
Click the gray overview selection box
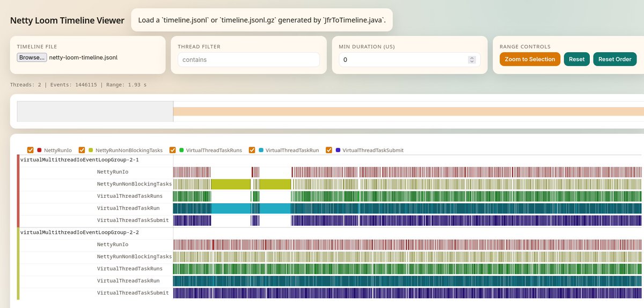95,111
